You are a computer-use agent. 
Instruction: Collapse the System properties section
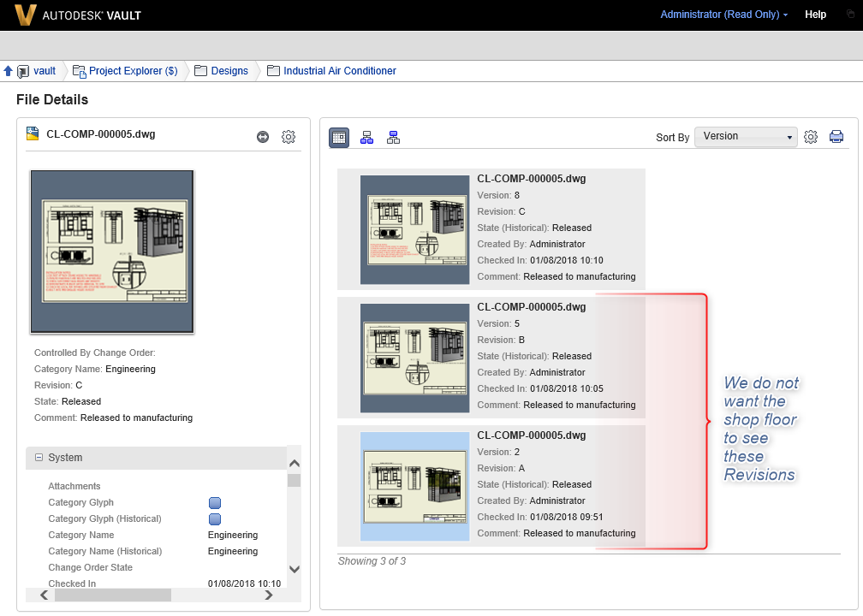coord(39,457)
